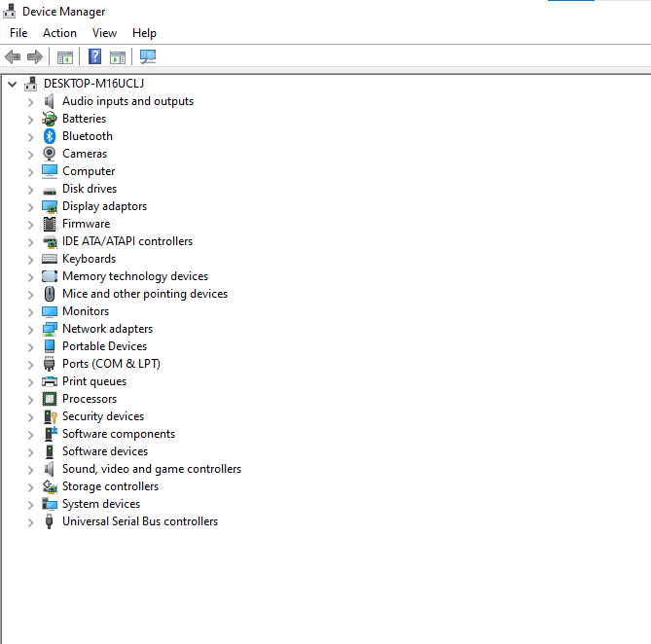
Task: Click the blue Help question mark icon
Action: click(x=95, y=57)
